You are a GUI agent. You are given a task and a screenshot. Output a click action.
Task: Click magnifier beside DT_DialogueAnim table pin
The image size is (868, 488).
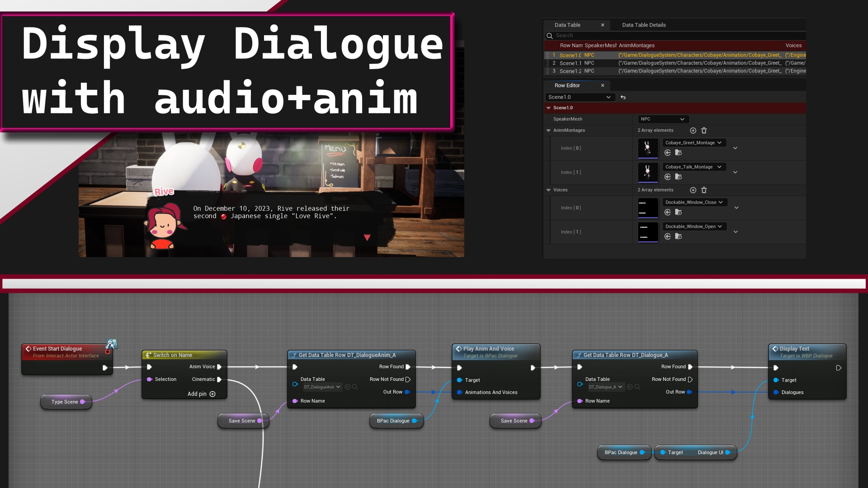tap(354, 387)
